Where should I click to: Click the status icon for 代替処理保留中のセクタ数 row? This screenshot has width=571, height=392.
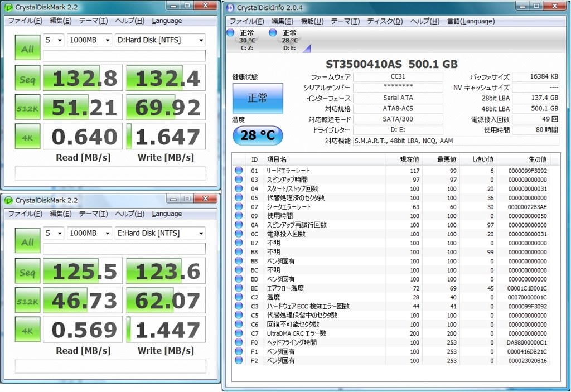tap(239, 315)
